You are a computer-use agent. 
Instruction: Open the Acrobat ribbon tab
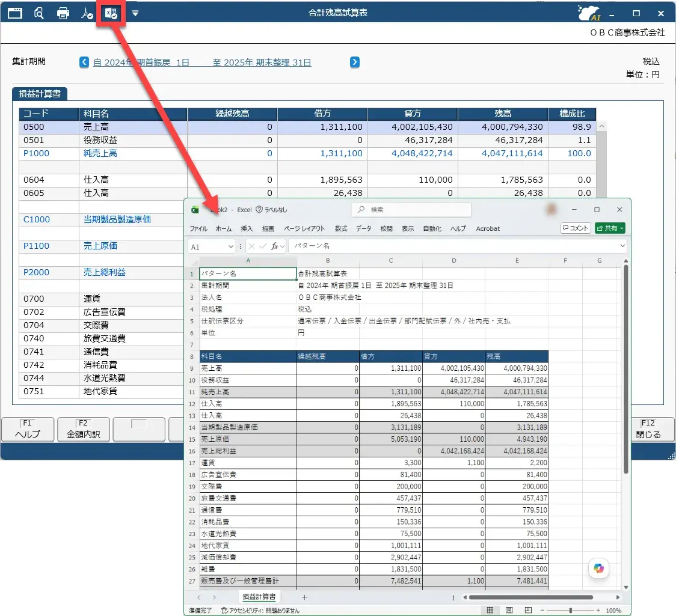click(488, 229)
